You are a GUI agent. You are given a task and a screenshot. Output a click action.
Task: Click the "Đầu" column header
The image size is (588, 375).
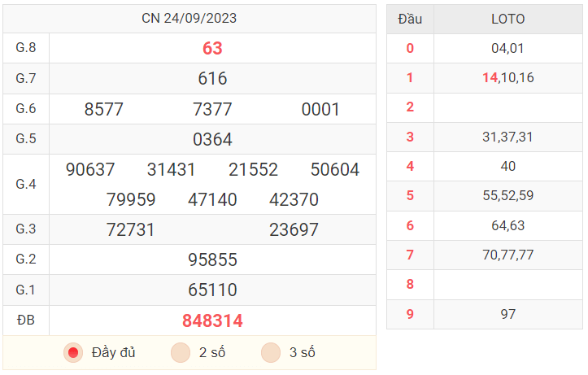(x=410, y=20)
